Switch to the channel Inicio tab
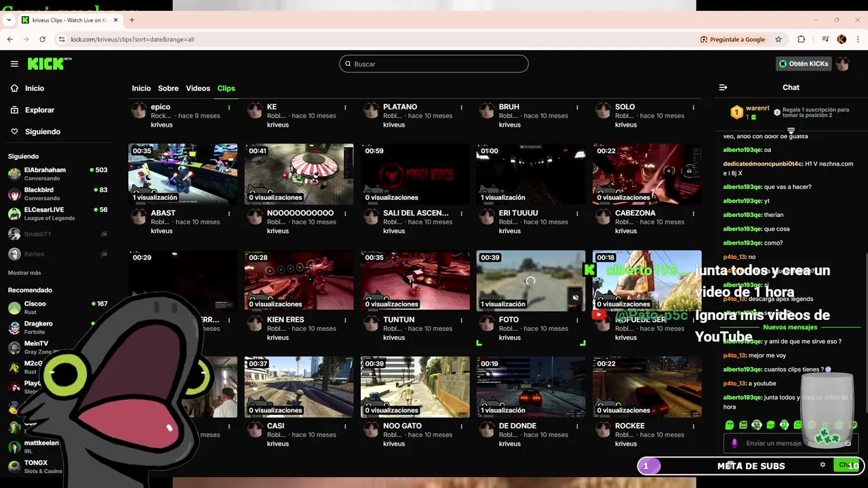 pyautogui.click(x=141, y=88)
